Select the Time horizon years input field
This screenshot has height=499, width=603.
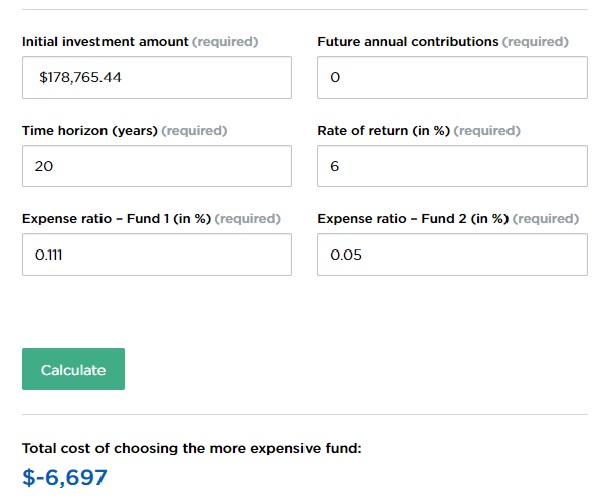pyautogui.click(x=157, y=166)
